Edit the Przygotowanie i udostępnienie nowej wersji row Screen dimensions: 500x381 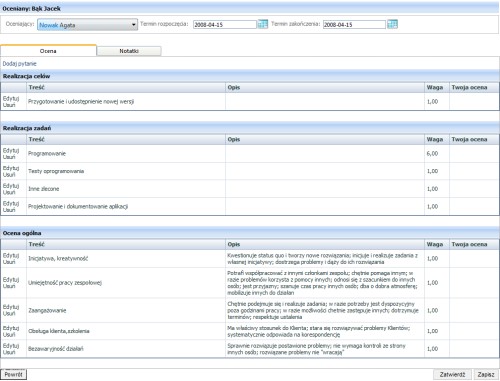[11, 98]
